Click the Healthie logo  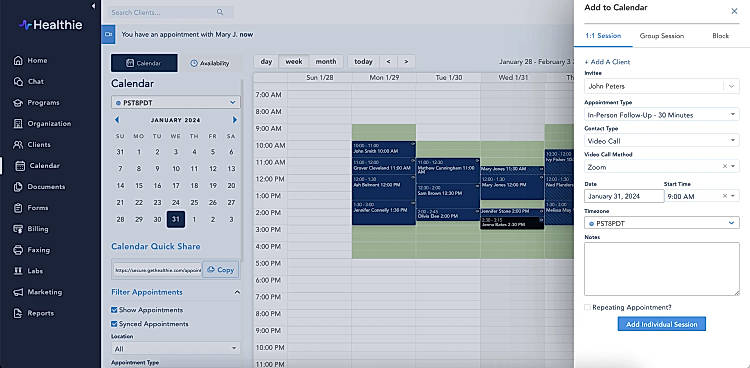point(50,25)
